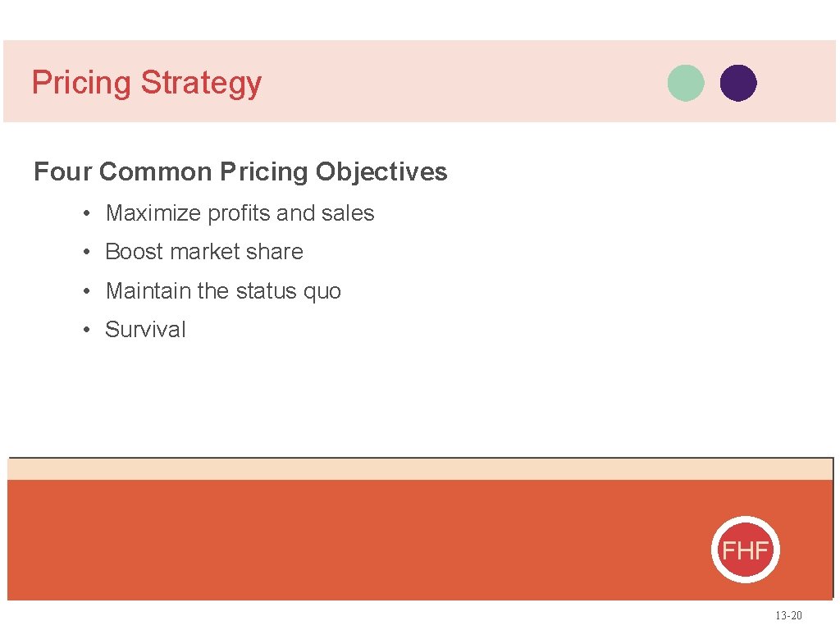This screenshot has width=840, height=630.
Task: Click the word "Four" in the heading
Action: coord(62,172)
